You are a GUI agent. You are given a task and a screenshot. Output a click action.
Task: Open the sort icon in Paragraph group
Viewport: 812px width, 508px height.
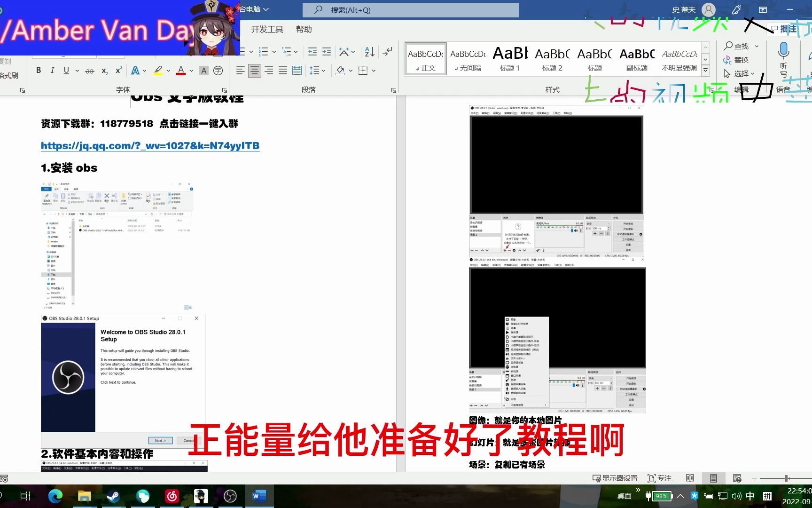coord(368,52)
